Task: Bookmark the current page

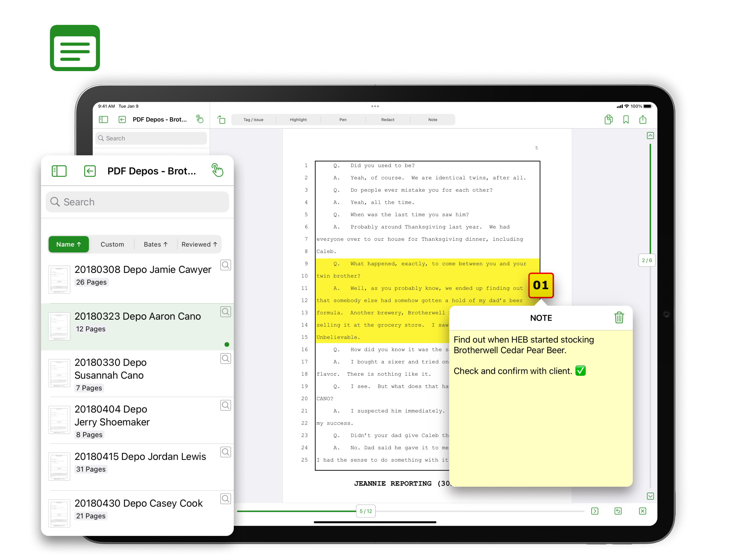Action: pyautogui.click(x=626, y=119)
